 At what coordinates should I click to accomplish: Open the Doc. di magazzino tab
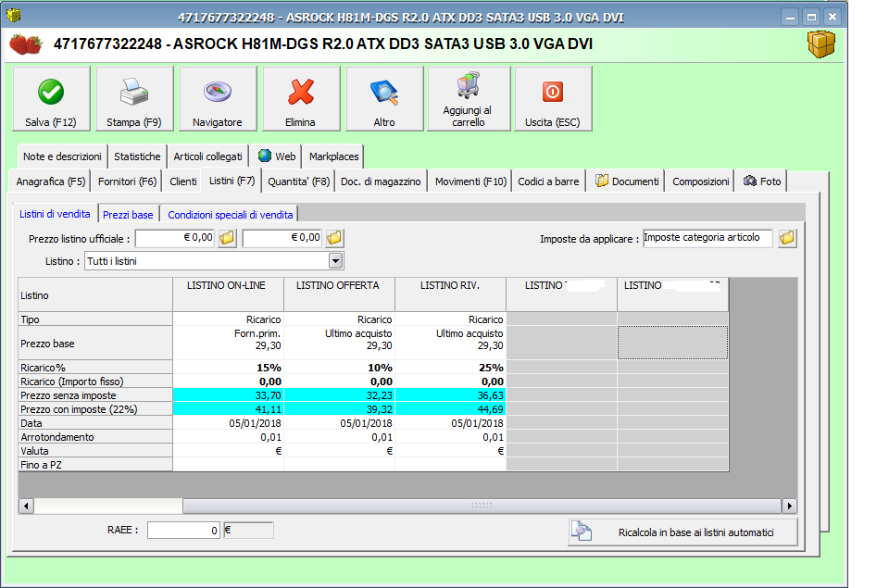click(x=381, y=181)
